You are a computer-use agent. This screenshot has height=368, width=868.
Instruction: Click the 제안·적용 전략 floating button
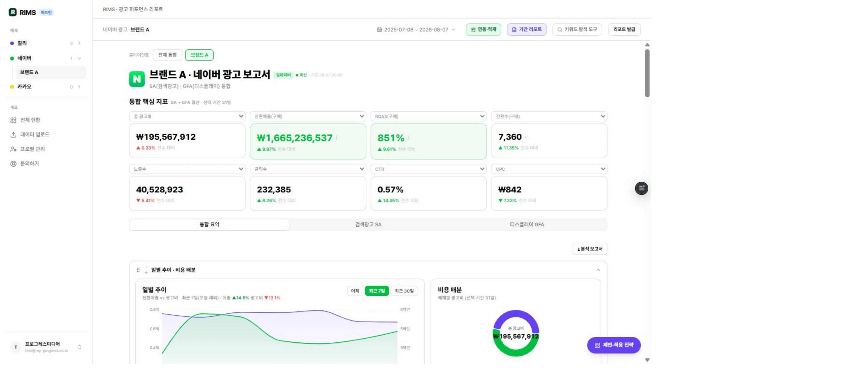tap(614, 345)
